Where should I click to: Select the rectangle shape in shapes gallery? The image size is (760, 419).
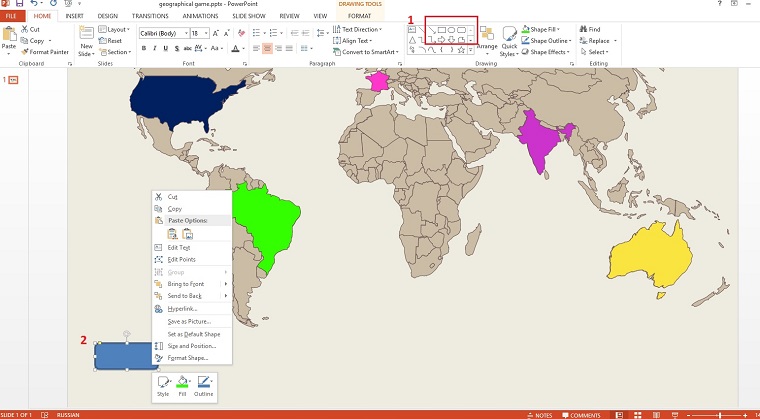point(441,30)
